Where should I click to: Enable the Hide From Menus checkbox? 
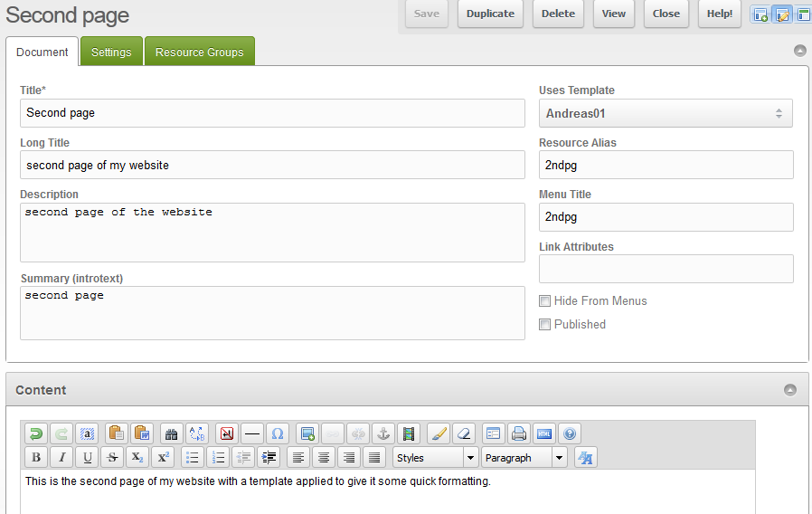click(545, 301)
